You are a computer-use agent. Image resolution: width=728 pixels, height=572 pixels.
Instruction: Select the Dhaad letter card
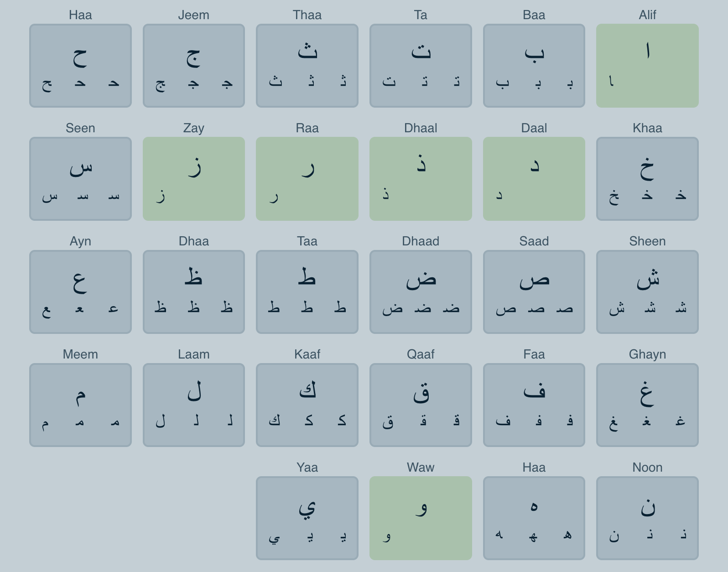420,292
